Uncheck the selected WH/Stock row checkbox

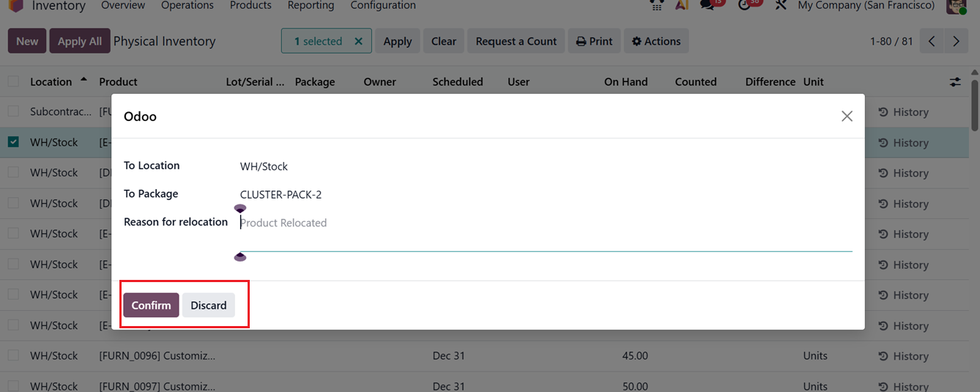click(13, 142)
